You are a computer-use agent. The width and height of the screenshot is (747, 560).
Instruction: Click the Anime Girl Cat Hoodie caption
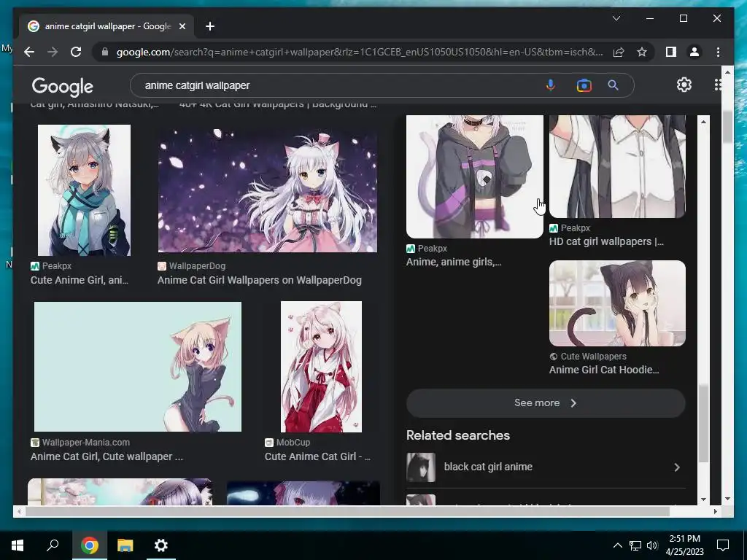coord(604,370)
